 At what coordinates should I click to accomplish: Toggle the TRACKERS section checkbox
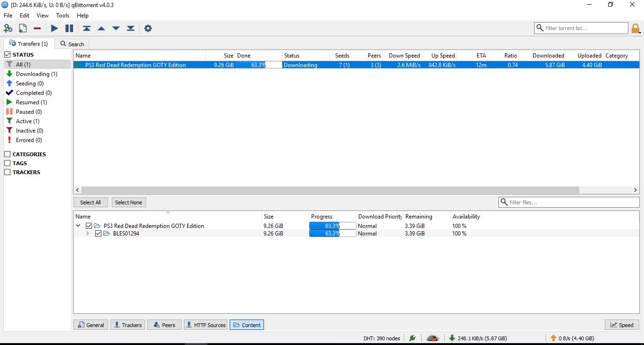tap(8, 172)
